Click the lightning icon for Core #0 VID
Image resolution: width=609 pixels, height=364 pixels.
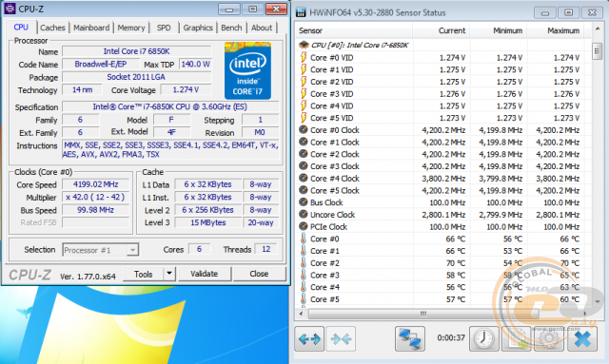click(x=304, y=57)
